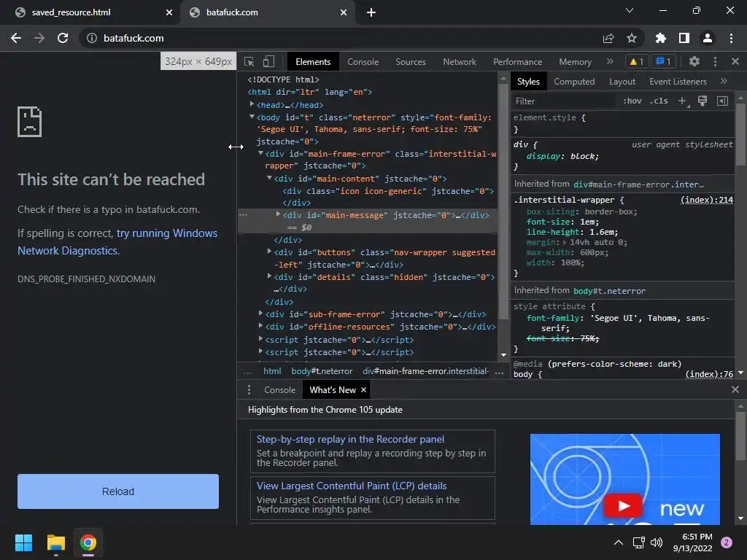747x560 pixels.
Task: Toggle the .cls classes button
Action: [659, 101]
